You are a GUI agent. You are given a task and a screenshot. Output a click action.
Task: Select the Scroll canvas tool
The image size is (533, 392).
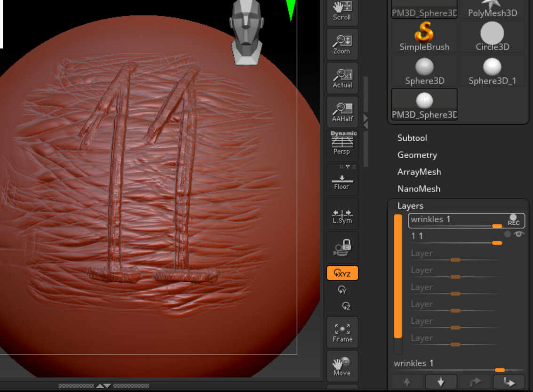coord(342,11)
